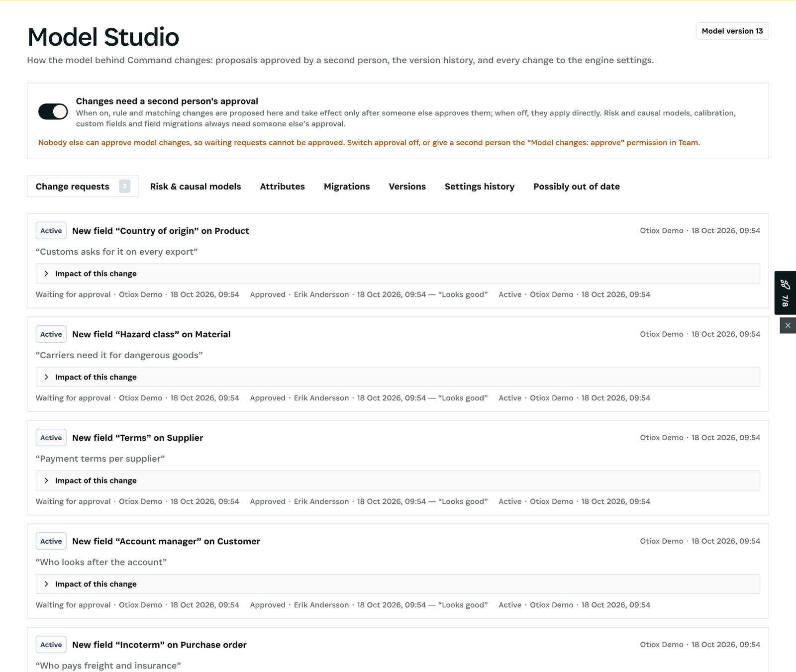Image resolution: width=796 pixels, height=672 pixels.
Task: Select the Change requests tab
Action: [x=83, y=187]
